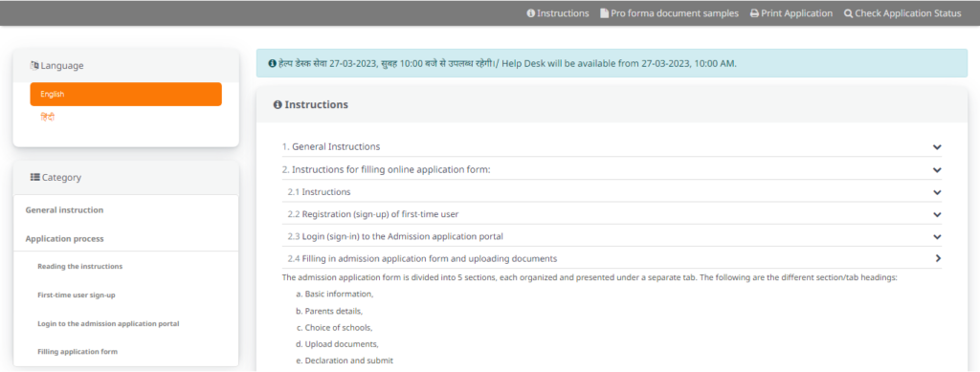This screenshot has height=372, width=980.
Task: Select English language option
Action: coord(125,95)
